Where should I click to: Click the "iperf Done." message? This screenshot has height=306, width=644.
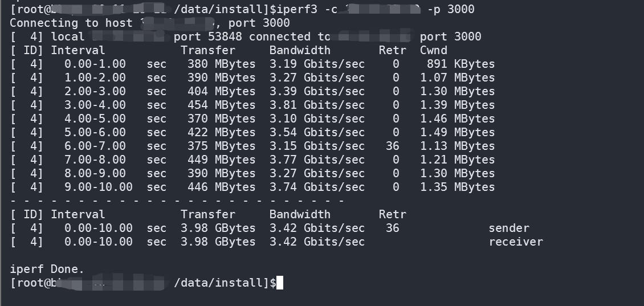[47, 269]
